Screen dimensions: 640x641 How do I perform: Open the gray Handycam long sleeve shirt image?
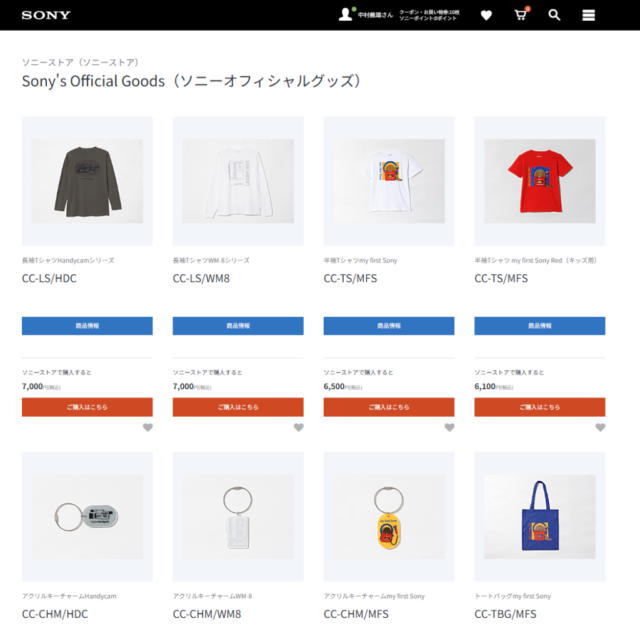pos(87,181)
